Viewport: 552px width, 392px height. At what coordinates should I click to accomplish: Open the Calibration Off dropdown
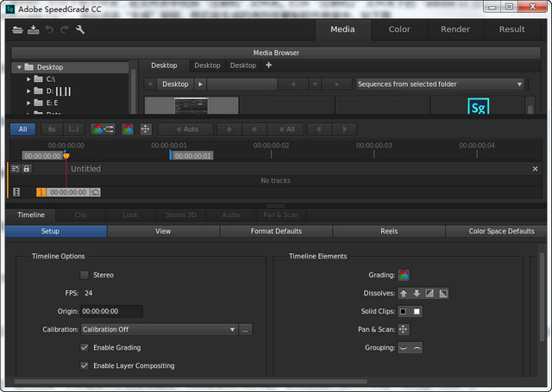160,329
